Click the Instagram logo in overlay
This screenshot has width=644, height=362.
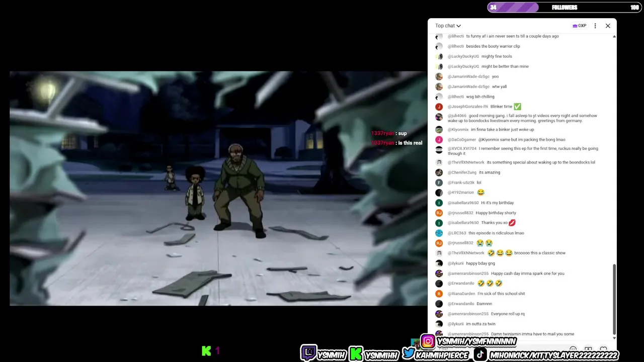(x=428, y=341)
